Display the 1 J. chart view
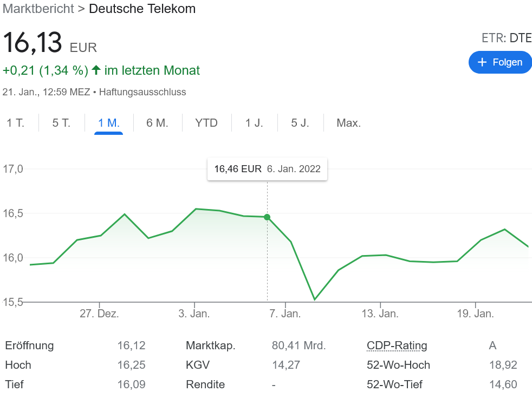The image size is (532, 398). [x=254, y=123]
